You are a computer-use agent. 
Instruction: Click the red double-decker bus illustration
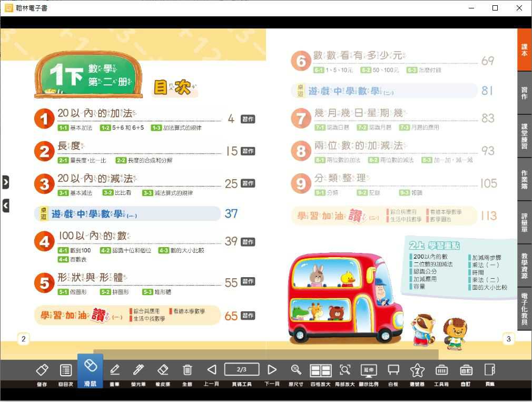tap(345, 299)
